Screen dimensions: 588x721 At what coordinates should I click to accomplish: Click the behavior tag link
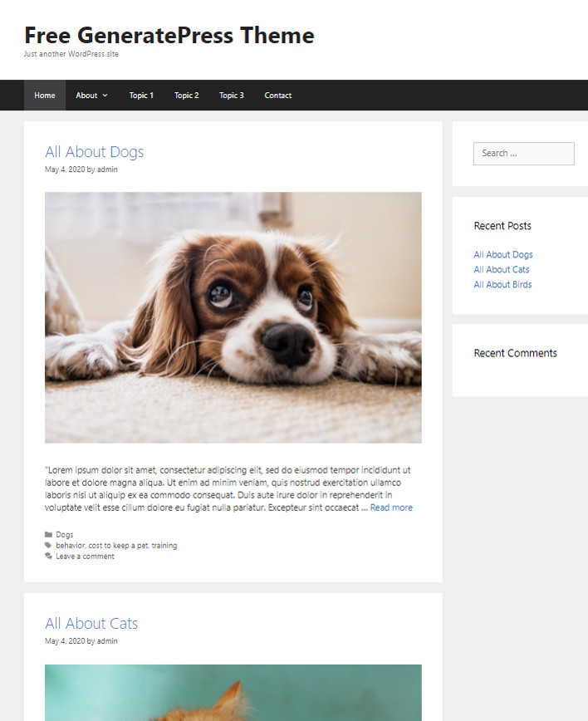tap(71, 546)
